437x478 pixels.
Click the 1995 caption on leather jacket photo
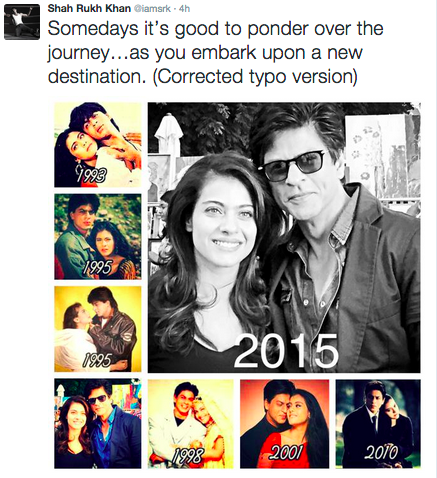click(x=97, y=360)
